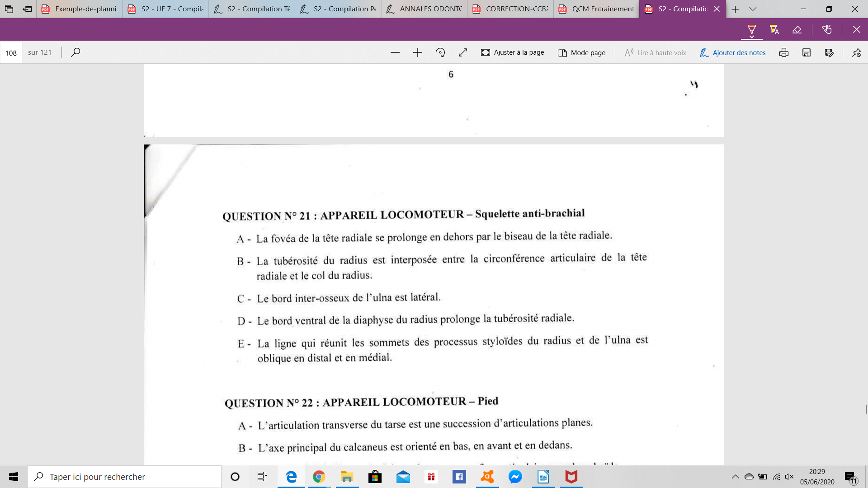Click Ajuster à la page button
868x488 pixels.
coord(512,52)
